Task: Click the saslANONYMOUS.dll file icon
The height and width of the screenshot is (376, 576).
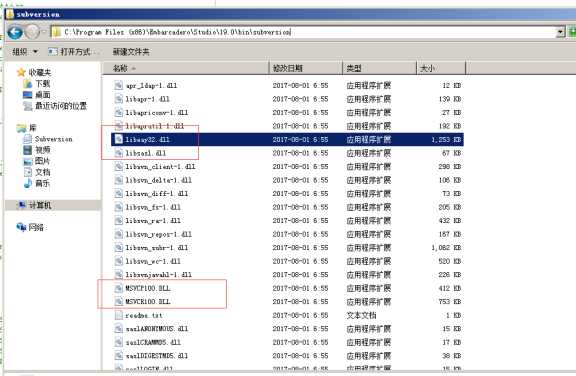Action: pos(118,329)
